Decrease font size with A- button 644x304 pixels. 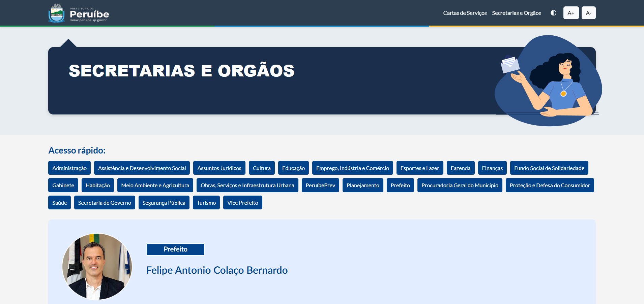(588, 13)
